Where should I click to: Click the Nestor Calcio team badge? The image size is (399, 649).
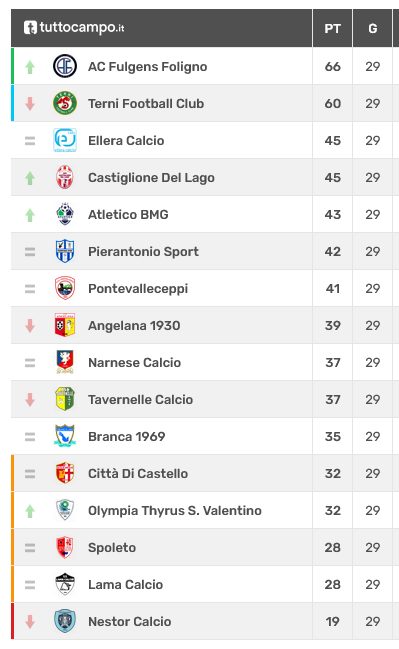(65, 621)
